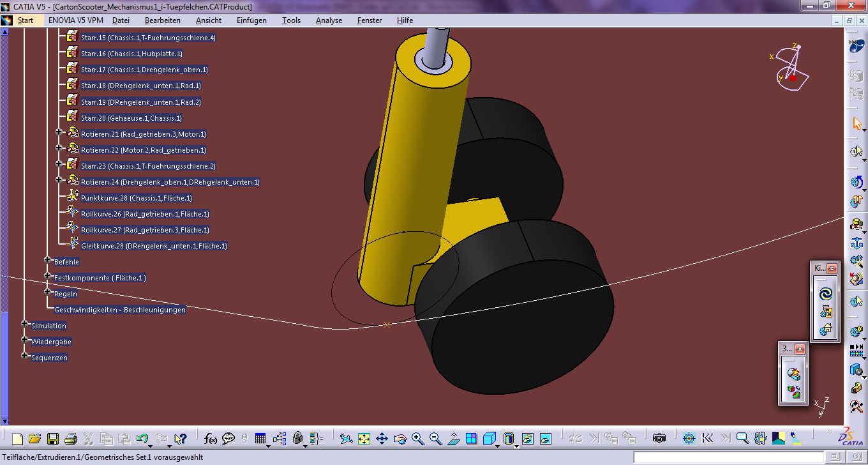The height and width of the screenshot is (465, 868).
Task: Open the Fenster menu
Action: click(370, 20)
